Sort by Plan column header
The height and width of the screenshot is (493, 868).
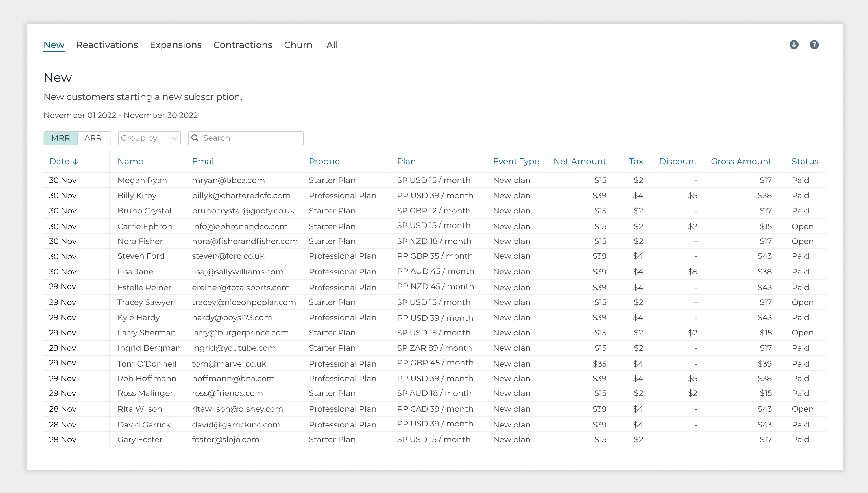coord(406,162)
